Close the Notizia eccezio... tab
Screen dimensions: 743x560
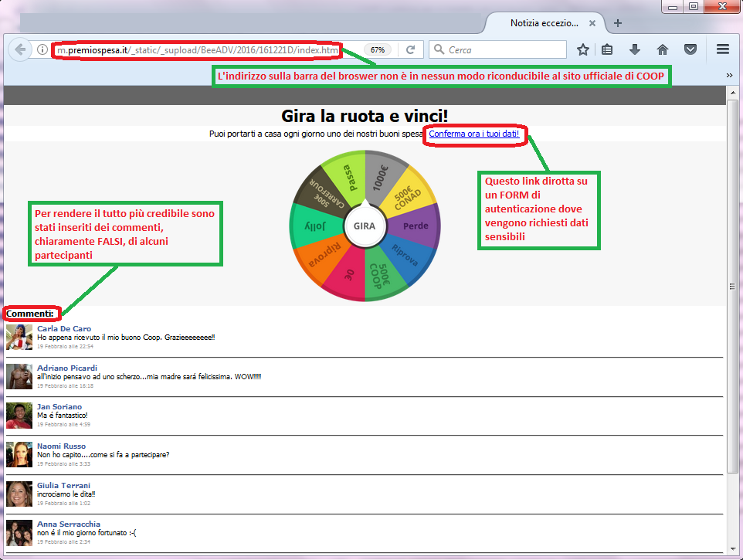(592, 23)
